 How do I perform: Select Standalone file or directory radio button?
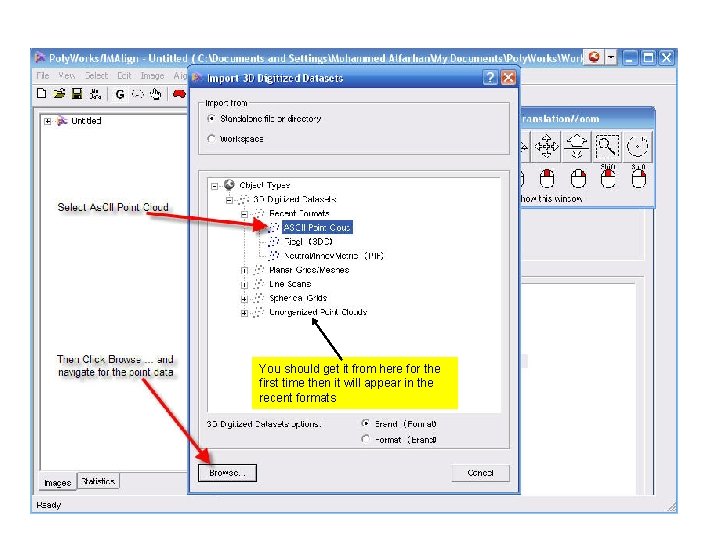coord(211,118)
